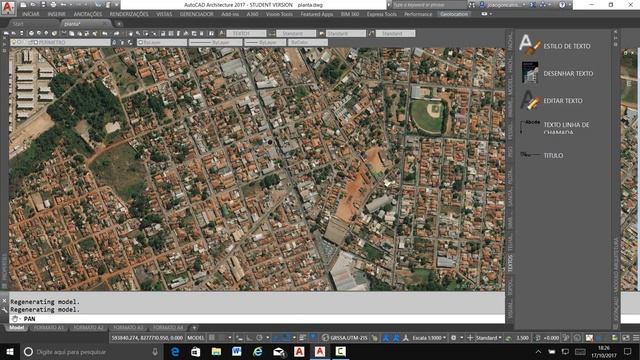Click the text style A icon before TEXTOH

click(x=222, y=33)
